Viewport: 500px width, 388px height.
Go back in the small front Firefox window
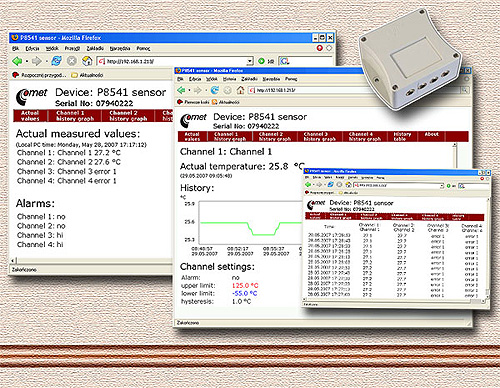[308, 185]
